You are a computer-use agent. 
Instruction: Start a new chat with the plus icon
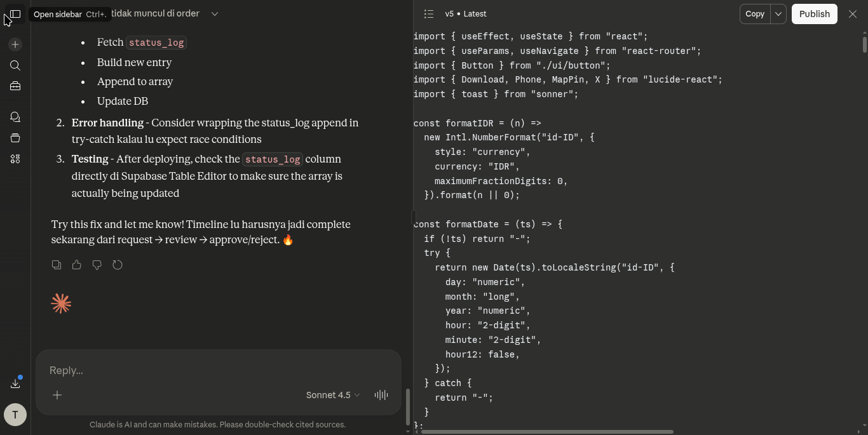(15, 44)
